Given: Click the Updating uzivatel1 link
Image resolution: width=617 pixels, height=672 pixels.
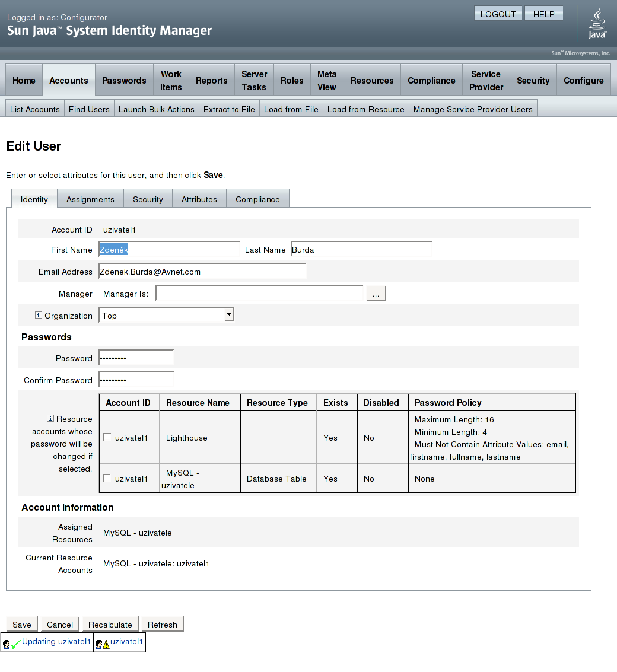Looking at the screenshot, I should click(x=56, y=641).
